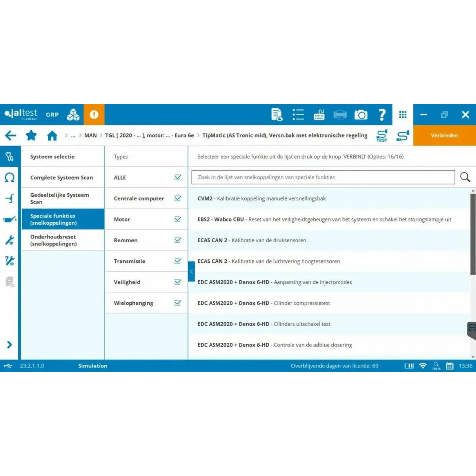Open favorites with the star icon
The height and width of the screenshot is (476, 476).
(31, 136)
